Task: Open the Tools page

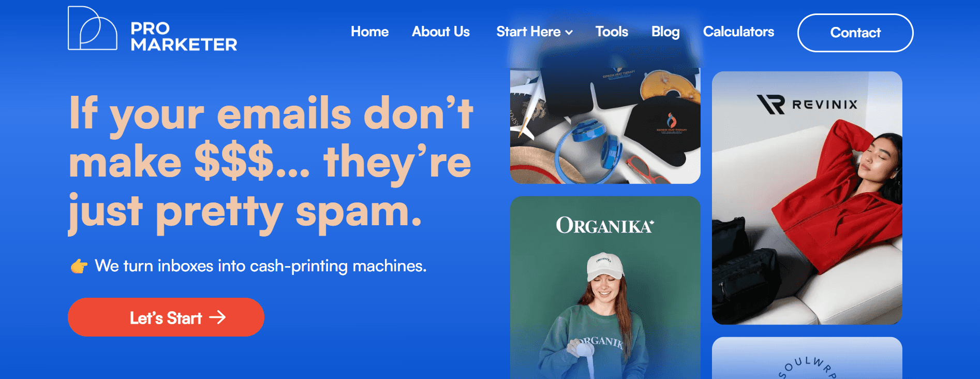Action: [612, 32]
